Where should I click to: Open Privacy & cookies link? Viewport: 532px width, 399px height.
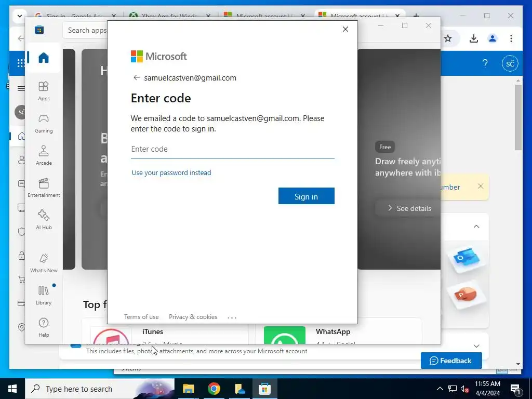(193, 316)
